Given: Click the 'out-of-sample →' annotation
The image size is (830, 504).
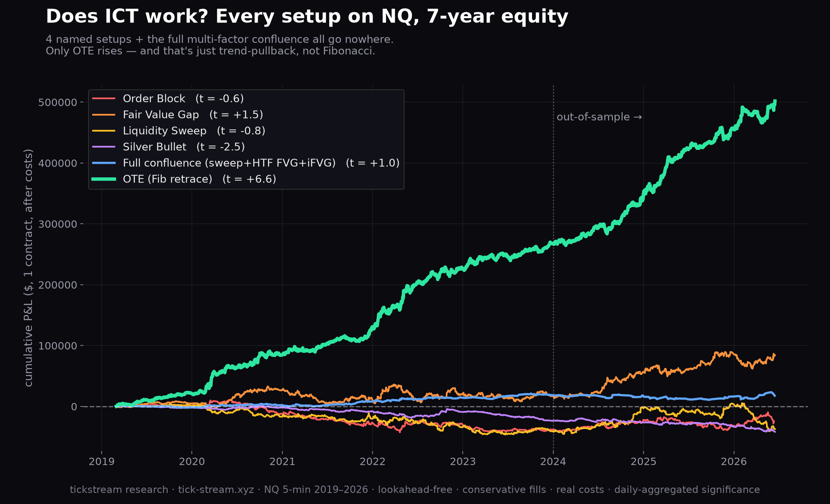Looking at the screenshot, I should (x=599, y=117).
